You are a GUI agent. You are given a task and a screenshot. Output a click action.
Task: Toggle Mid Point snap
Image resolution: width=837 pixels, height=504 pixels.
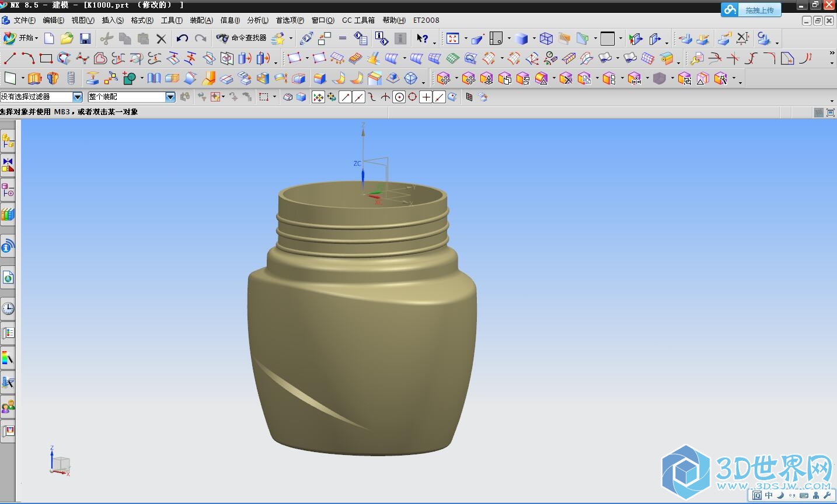358,97
